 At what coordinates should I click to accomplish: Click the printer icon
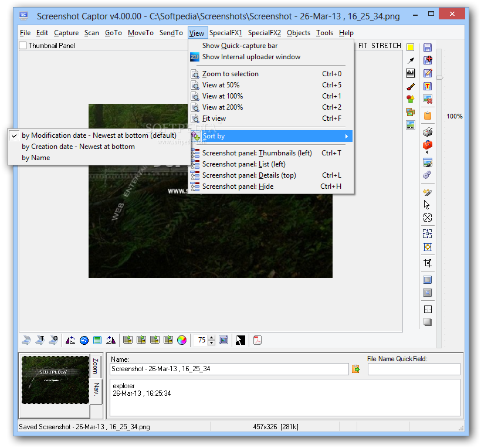pyautogui.click(x=428, y=132)
